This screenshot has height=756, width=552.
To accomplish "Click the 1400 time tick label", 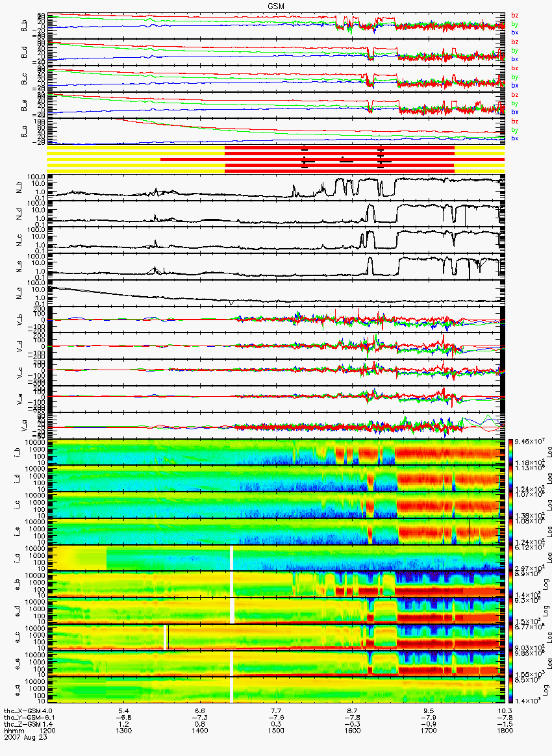I will coord(200,730).
